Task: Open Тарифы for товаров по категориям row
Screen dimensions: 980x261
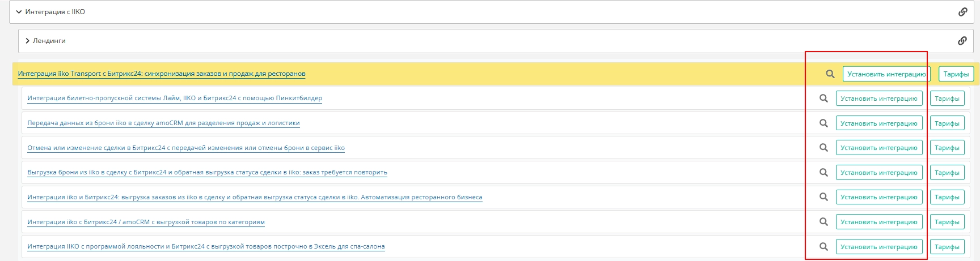Action: pyautogui.click(x=947, y=222)
